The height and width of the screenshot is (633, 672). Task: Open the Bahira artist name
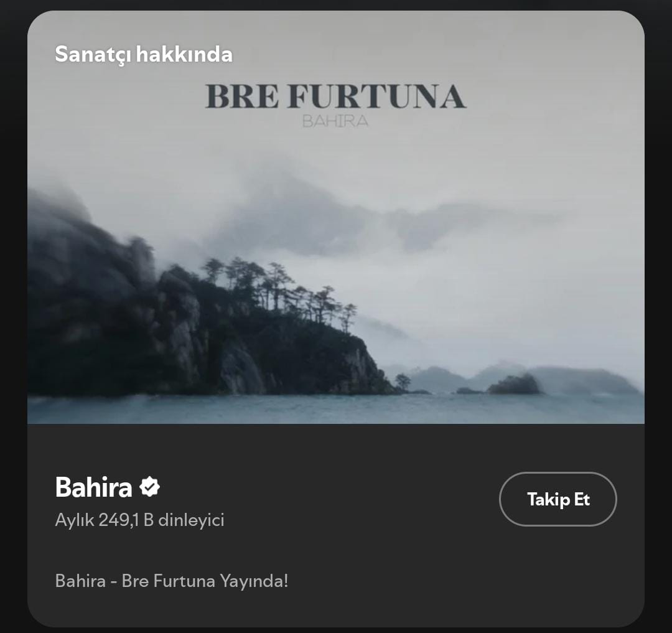93,487
